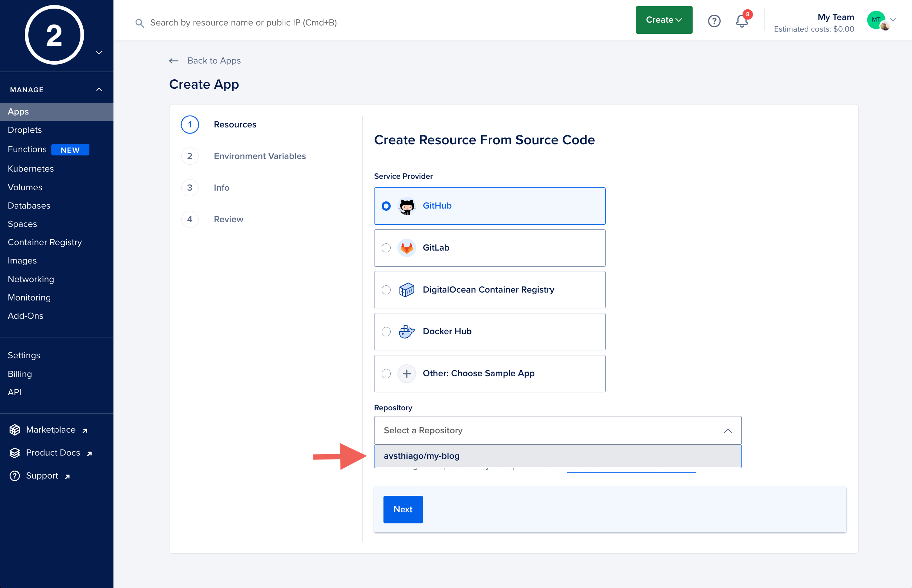This screenshot has height=588, width=912.
Task: Click the step 3 circle icon
Action: point(190,188)
